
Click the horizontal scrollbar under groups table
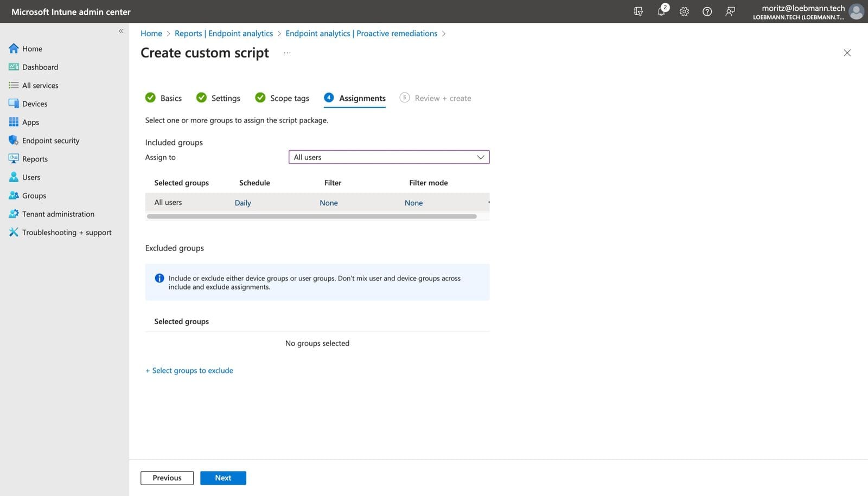(x=312, y=216)
